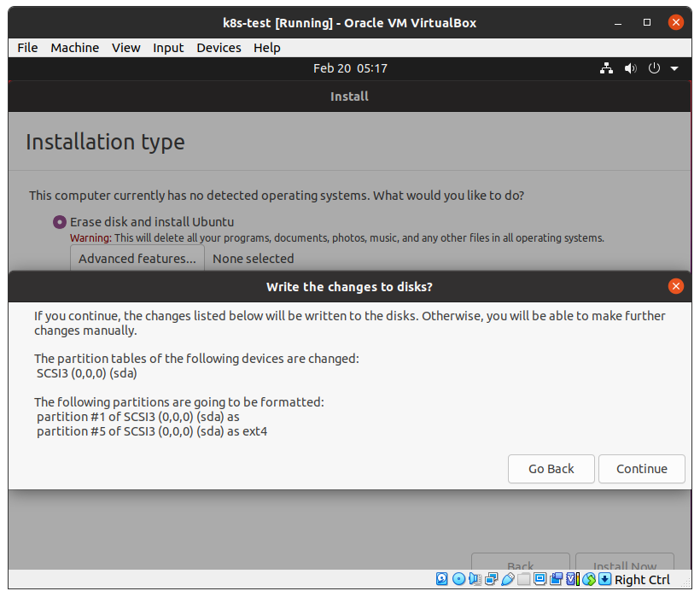Click the CPU virtualization status icon
The image size is (700, 597).
click(573, 579)
